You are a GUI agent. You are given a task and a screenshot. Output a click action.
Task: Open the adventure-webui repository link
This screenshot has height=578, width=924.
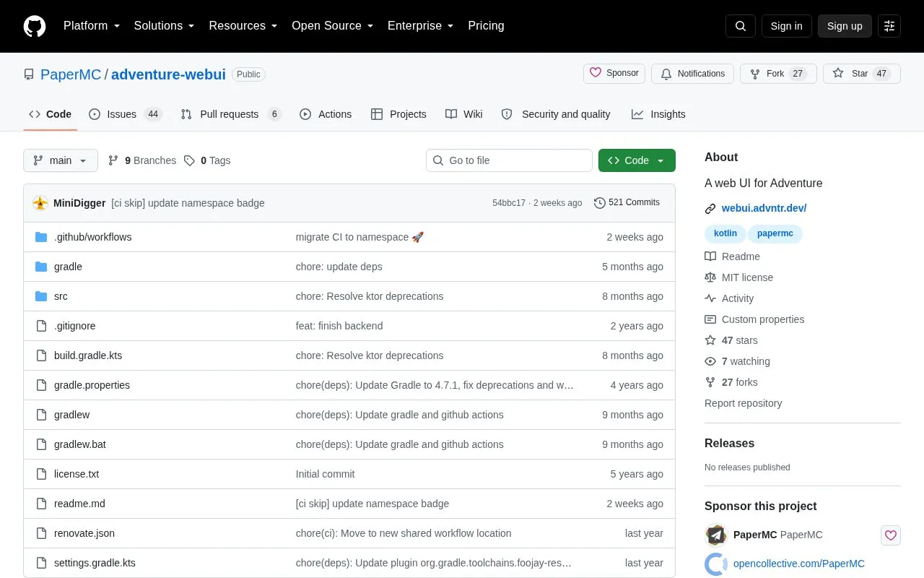pyautogui.click(x=168, y=74)
